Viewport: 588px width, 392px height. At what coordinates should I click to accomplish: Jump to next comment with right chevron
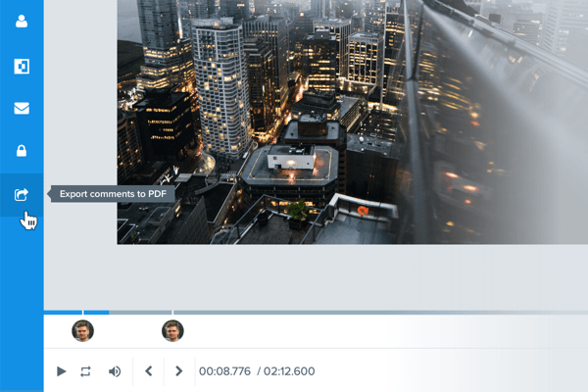(179, 371)
